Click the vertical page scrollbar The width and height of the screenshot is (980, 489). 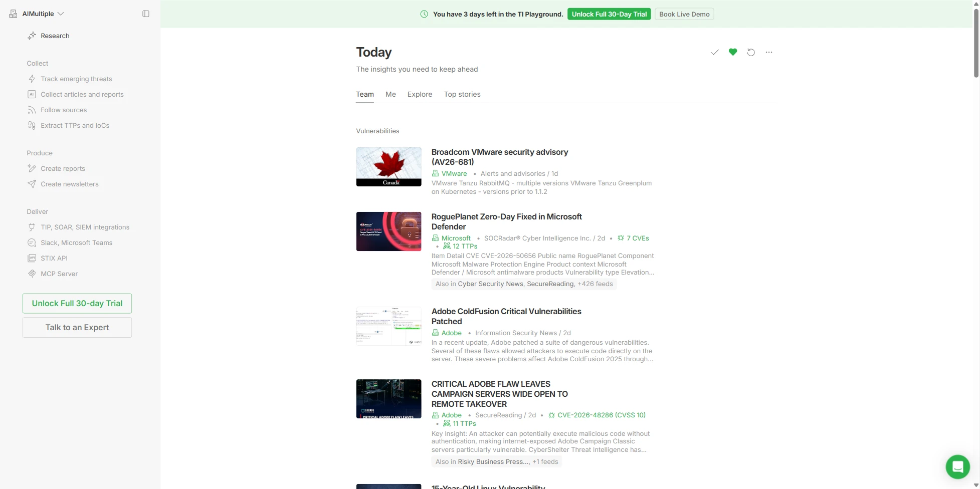click(976, 43)
